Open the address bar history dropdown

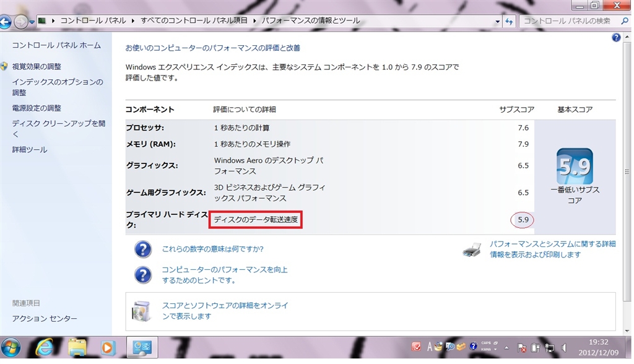pos(497,22)
